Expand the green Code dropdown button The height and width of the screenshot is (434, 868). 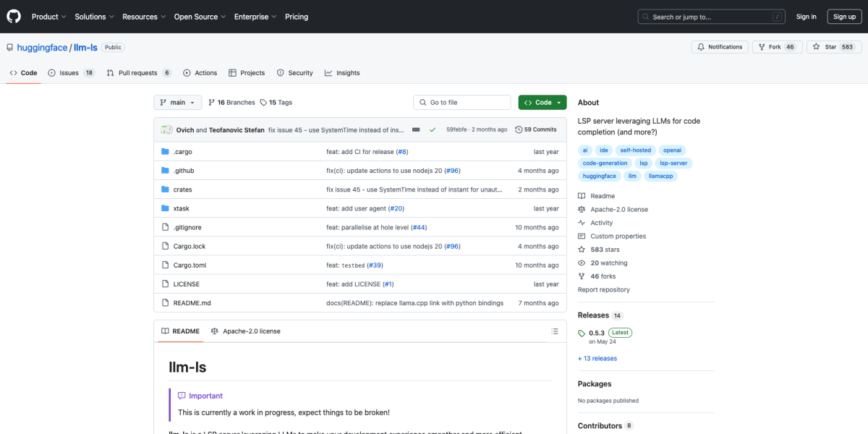click(542, 103)
